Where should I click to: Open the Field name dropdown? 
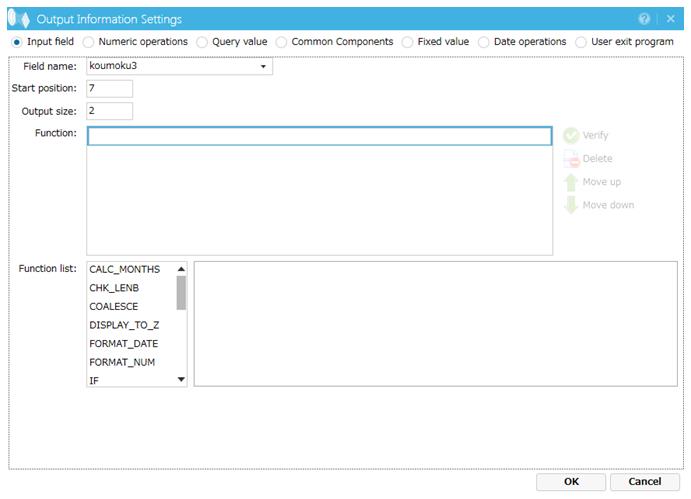[263, 67]
